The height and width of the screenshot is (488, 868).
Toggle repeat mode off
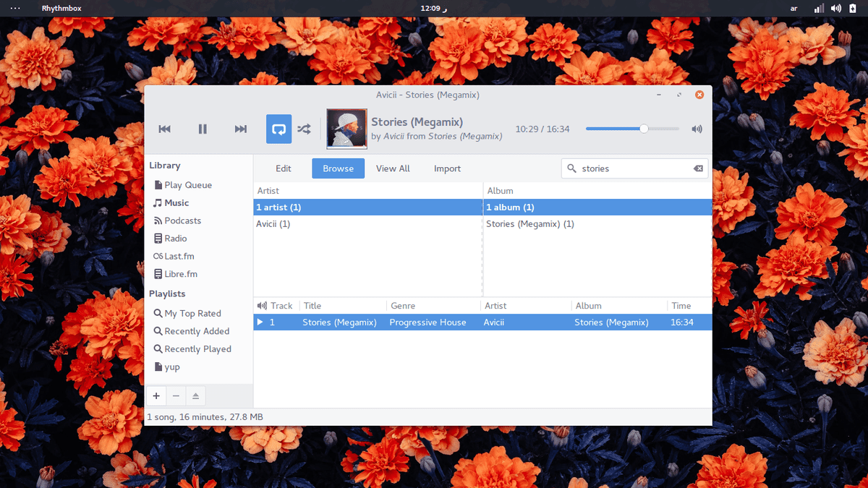click(x=278, y=129)
